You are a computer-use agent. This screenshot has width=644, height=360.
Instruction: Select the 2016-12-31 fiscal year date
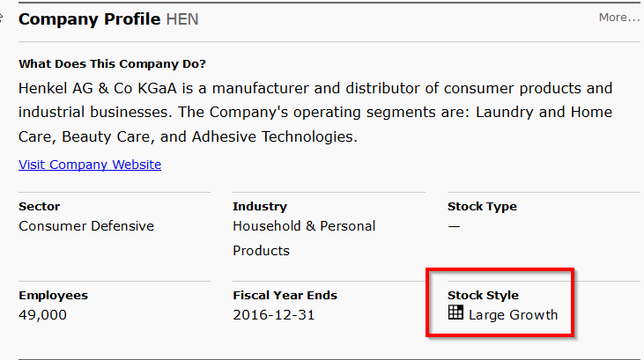tap(273, 315)
